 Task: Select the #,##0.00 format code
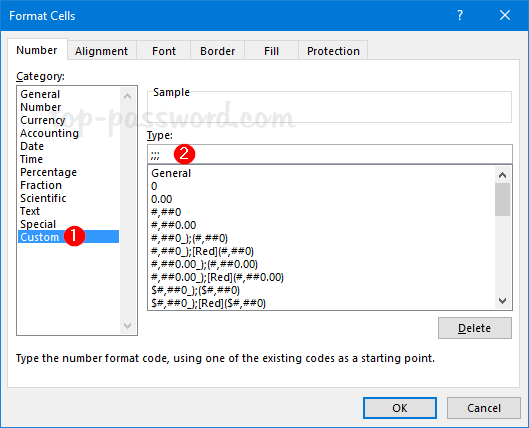(x=173, y=225)
